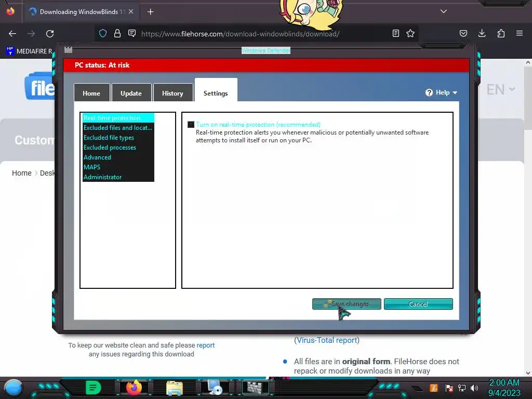Screen dimensions: 532x399
Task: Click the orange Java tray icon
Action: 434,388
